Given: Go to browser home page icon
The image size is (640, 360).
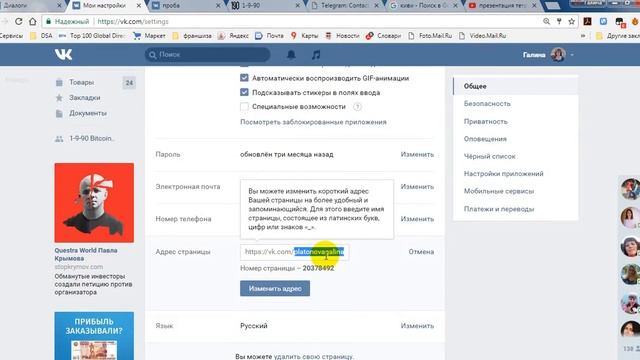Looking at the screenshot, I should click(33, 21).
